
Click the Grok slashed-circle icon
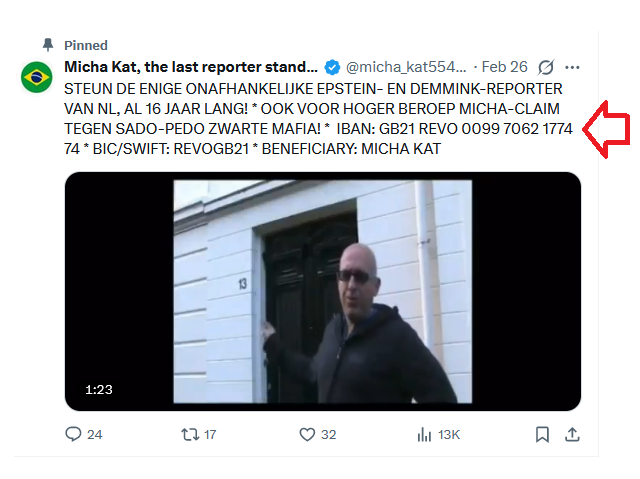(546, 67)
